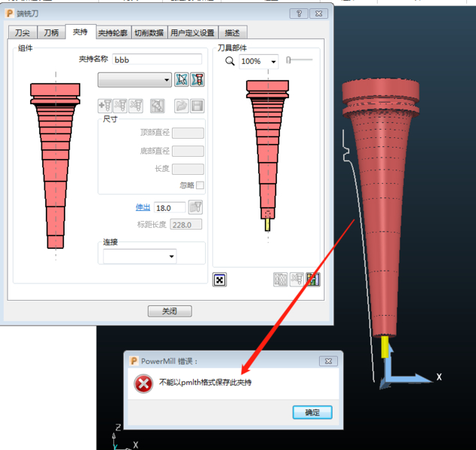Edit the 夹持名称 field containing bbb

(x=157, y=59)
